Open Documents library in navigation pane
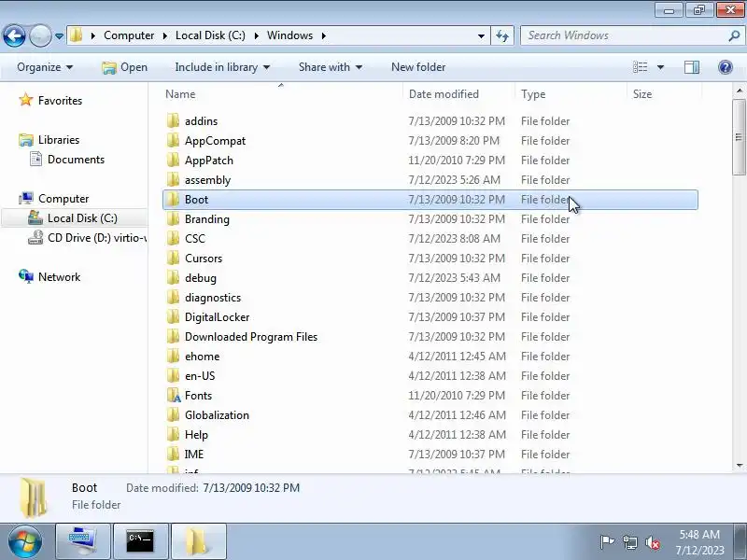This screenshot has width=747, height=560. pyautogui.click(x=76, y=160)
